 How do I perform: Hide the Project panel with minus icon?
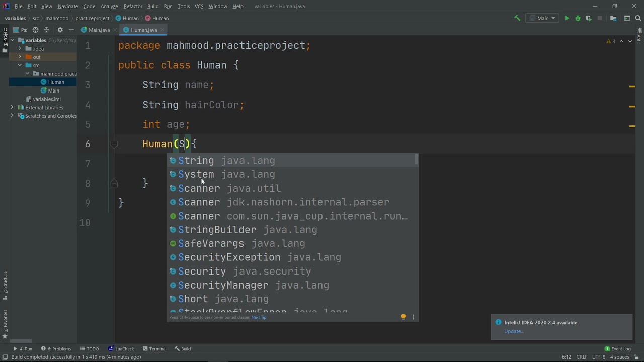pyautogui.click(x=71, y=30)
